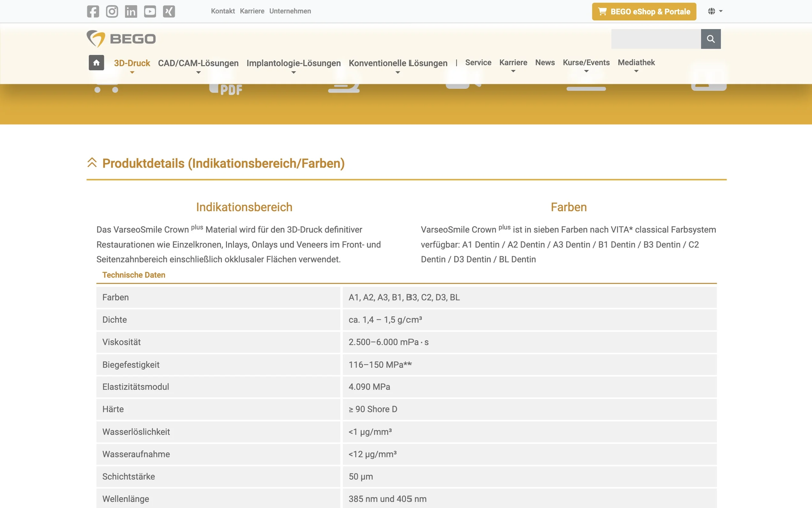This screenshot has height=508, width=812.
Task: Select the value ca. 1,4 – 1,5 g/cm³
Action: [385, 319]
